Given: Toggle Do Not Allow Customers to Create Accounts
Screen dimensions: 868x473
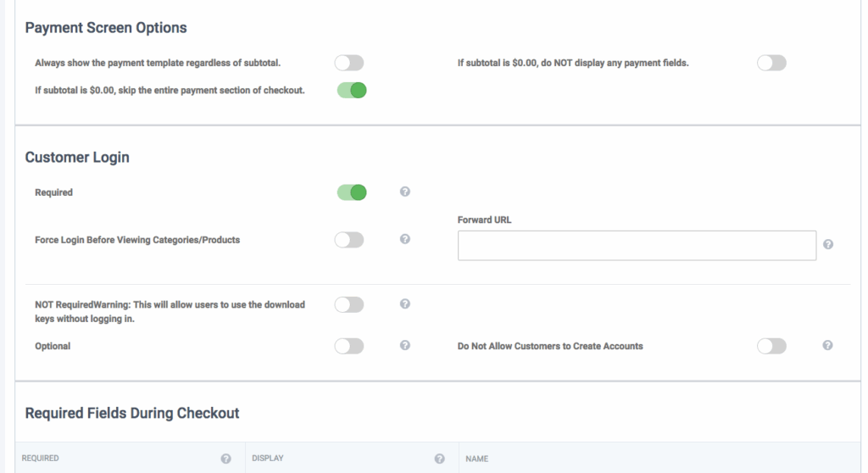Looking at the screenshot, I should (772, 346).
